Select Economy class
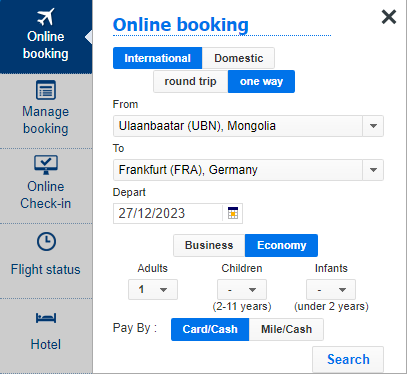407x374 pixels. coord(281,245)
